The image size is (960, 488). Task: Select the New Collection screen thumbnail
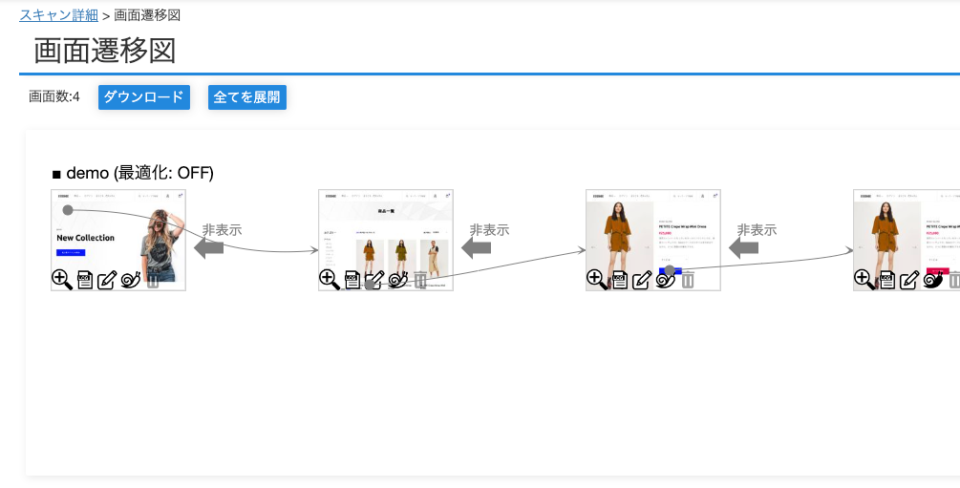pyautogui.click(x=118, y=240)
